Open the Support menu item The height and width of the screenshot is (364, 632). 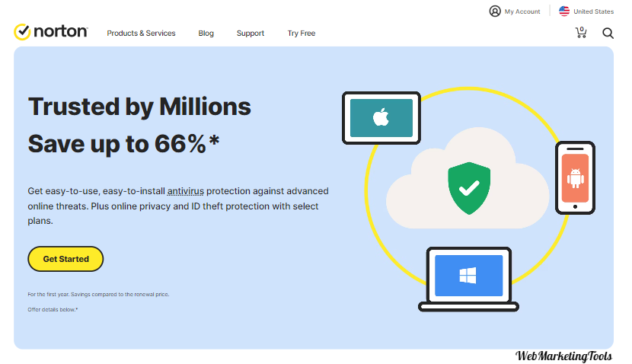(x=251, y=33)
